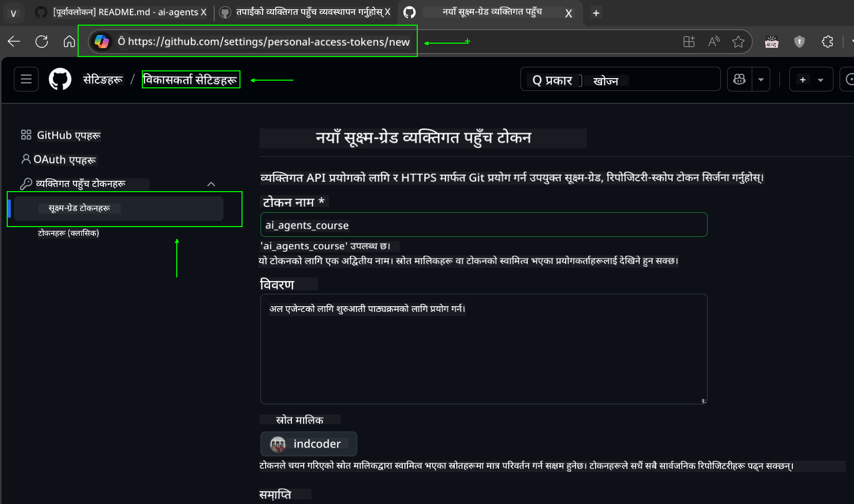854x504 pixels.
Task: Click the split screen/apps icon in address bar
Action: pyautogui.click(x=689, y=42)
